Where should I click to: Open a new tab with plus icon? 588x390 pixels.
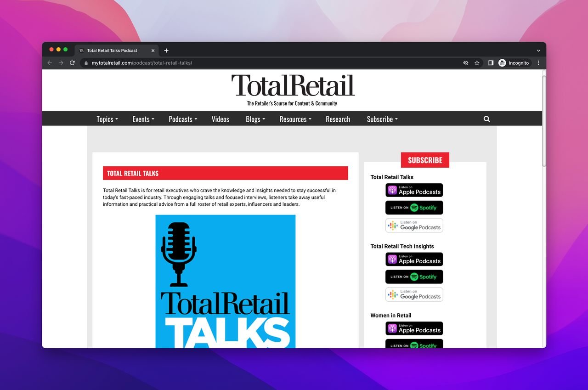[166, 51]
